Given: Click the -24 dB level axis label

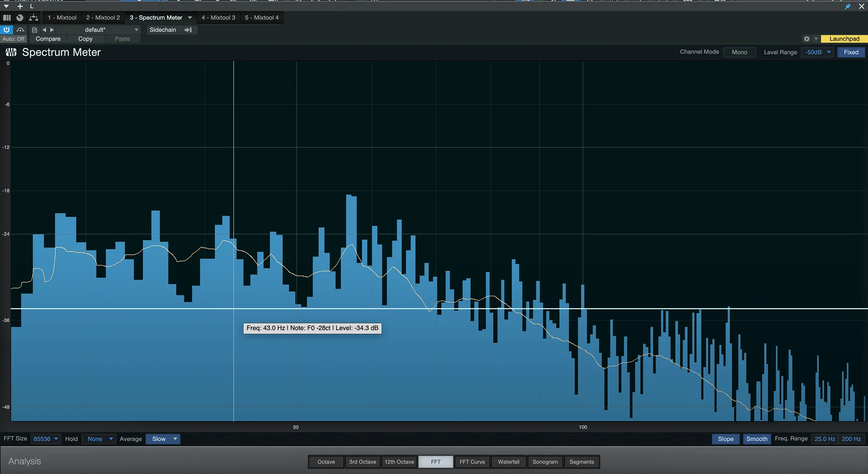Looking at the screenshot, I should pos(6,234).
